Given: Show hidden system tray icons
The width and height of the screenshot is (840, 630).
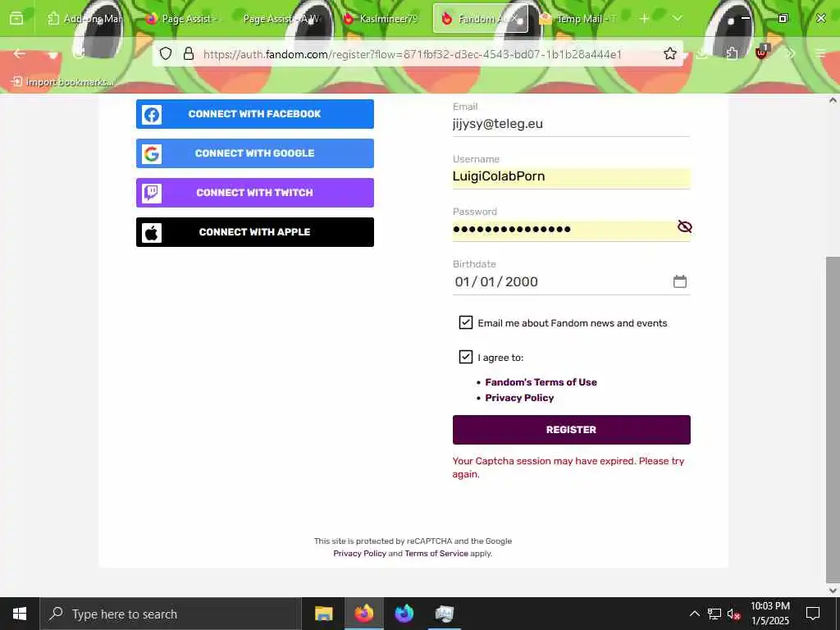Looking at the screenshot, I should (694, 614).
